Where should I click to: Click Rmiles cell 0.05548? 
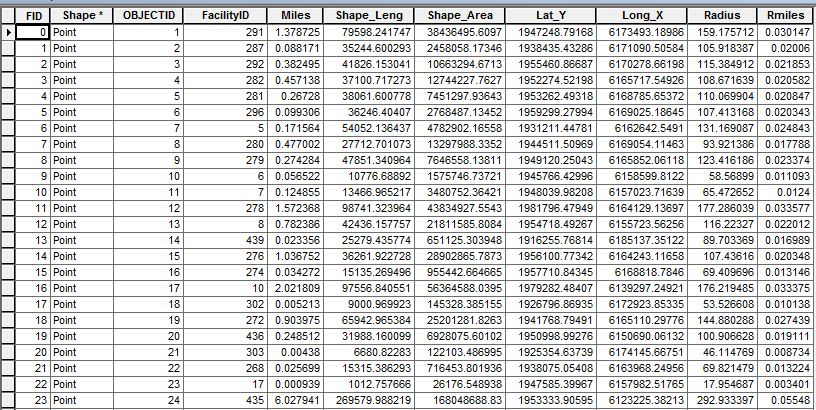click(x=786, y=400)
